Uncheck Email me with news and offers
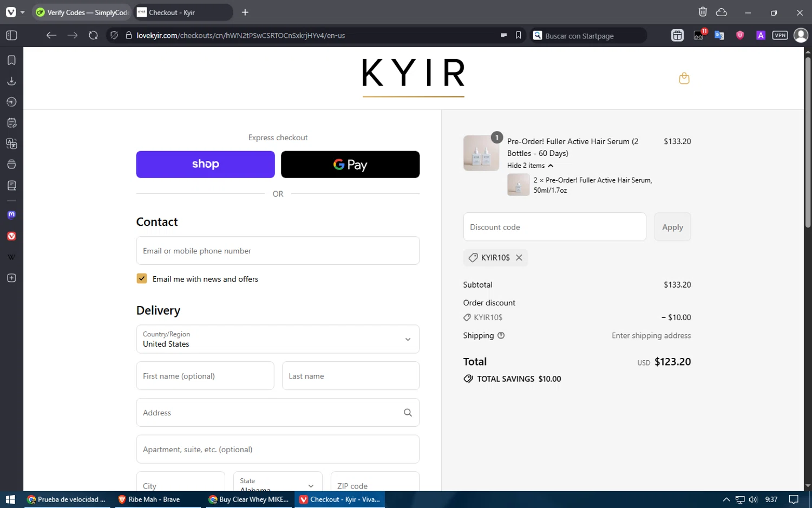Viewport: 812px width, 508px height. [x=142, y=278]
